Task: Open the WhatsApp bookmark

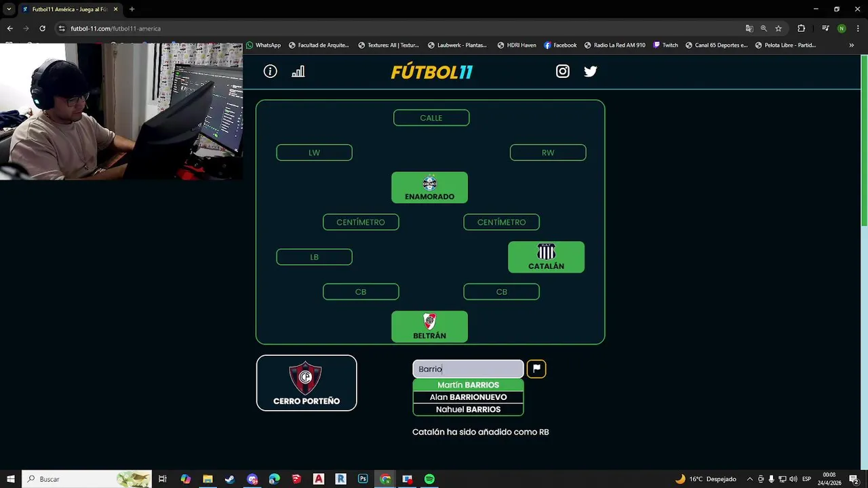Action: pyautogui.click(x=263, y=45)
